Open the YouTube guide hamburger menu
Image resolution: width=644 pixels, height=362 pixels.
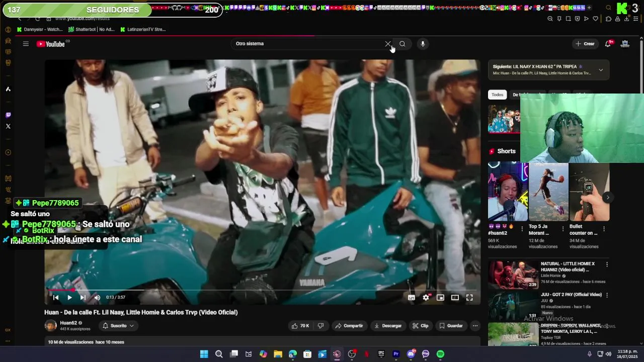(26, 44)
